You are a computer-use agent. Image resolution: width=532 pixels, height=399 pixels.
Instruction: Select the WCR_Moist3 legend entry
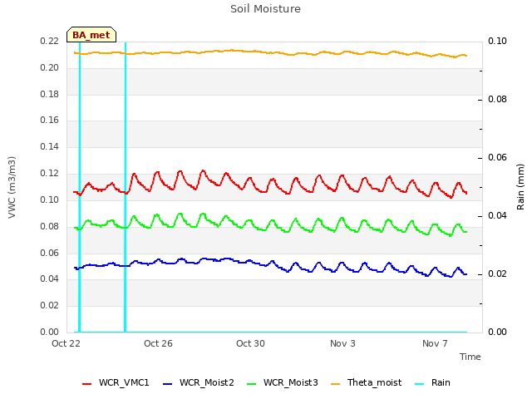(282, 382)
